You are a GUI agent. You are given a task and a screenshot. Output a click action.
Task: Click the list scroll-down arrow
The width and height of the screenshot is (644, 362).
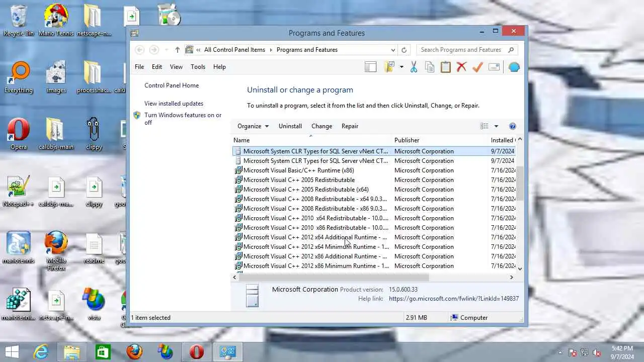[520, 268]
